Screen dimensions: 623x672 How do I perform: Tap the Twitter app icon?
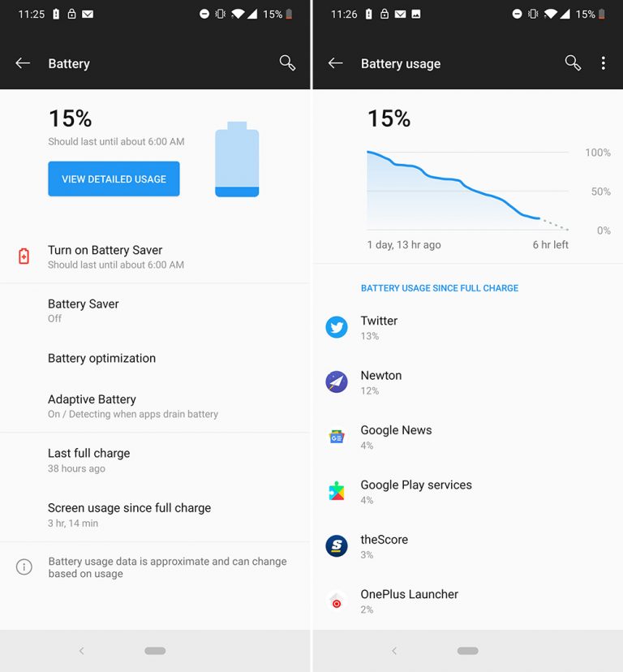(337, 327)
